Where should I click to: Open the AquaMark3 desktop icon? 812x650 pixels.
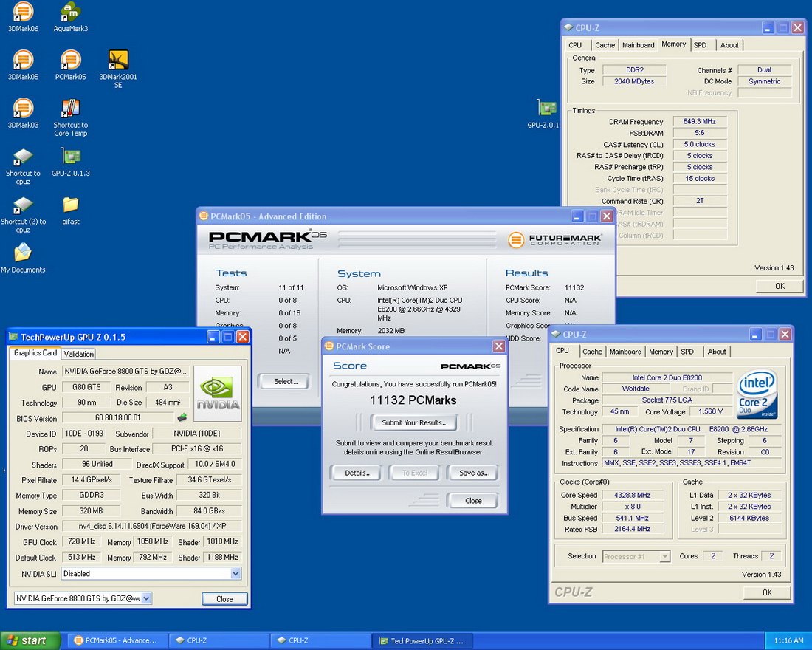[x=70, y=17]
